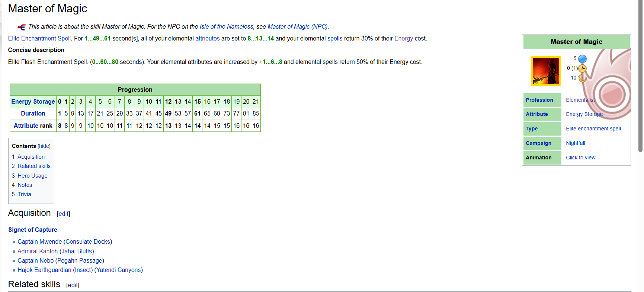Viewport: 644px width, 292px height.
Task: Click to view the skill animation
Action: [580, 158]
